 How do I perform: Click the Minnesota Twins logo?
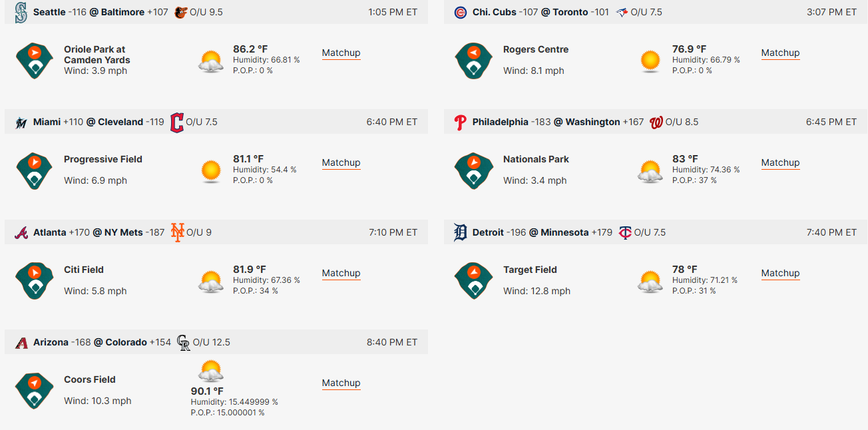[x=625, y=232]
